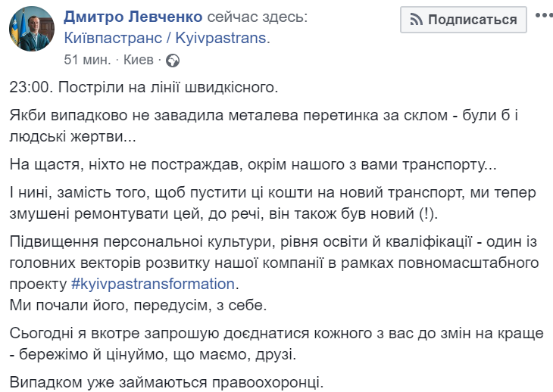The height and width of the screenshot is (392, 553).
Task: Open the three-dot post options menu
Action: (x=544, y=16)
